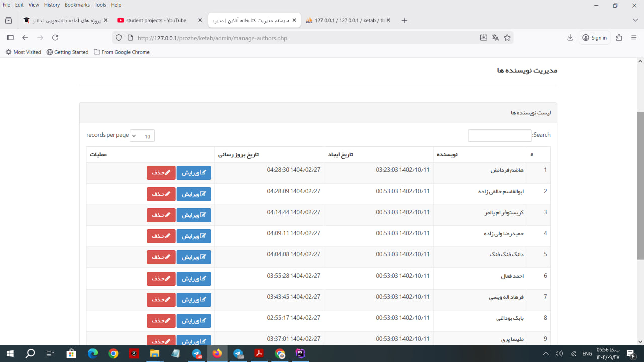Open the Firefox hamburger application menu
The width and height of the screenshot is (644, 362).
[x=634, y=38]
